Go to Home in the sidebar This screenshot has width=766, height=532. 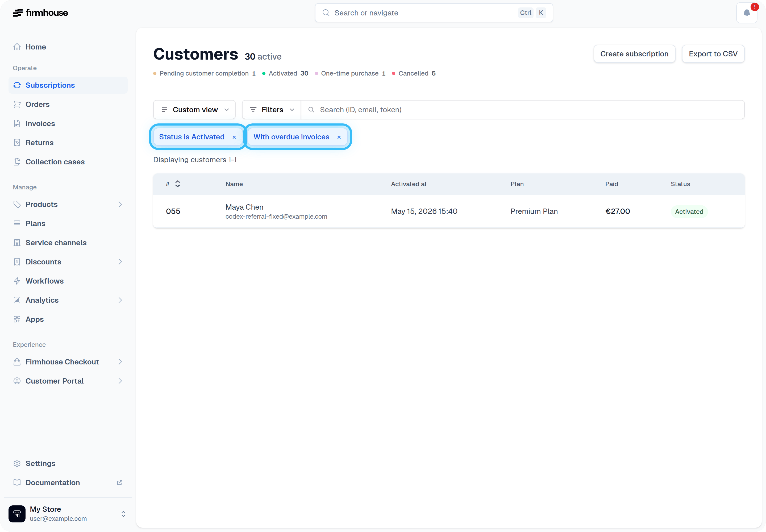(x=68, y=47)
